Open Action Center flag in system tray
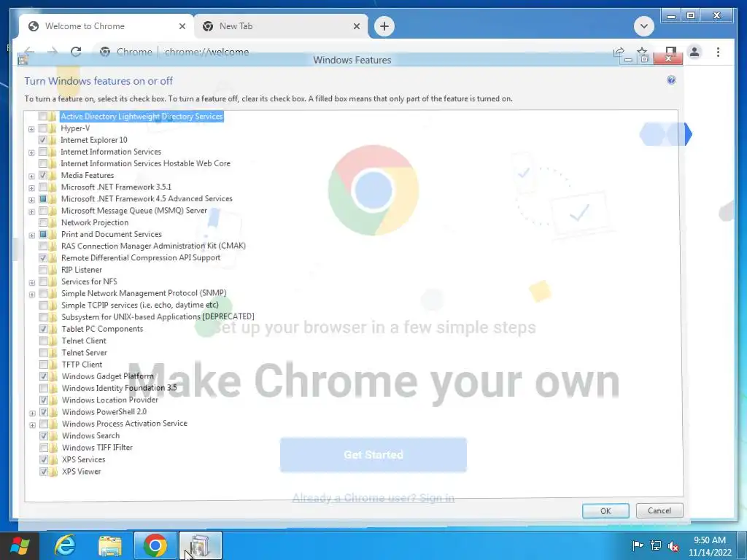The width and height of the screenshot is (747, 560). point(638,545)
